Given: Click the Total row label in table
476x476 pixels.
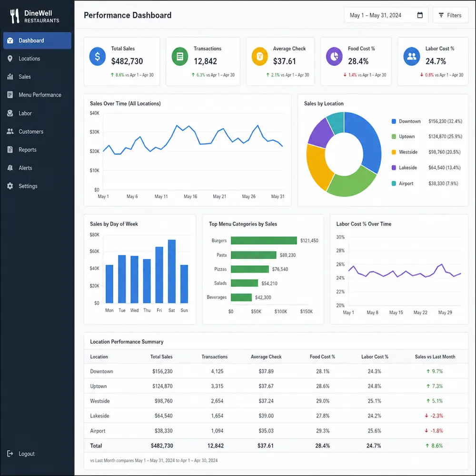Looking at the screenshot, I should [96, 446].
